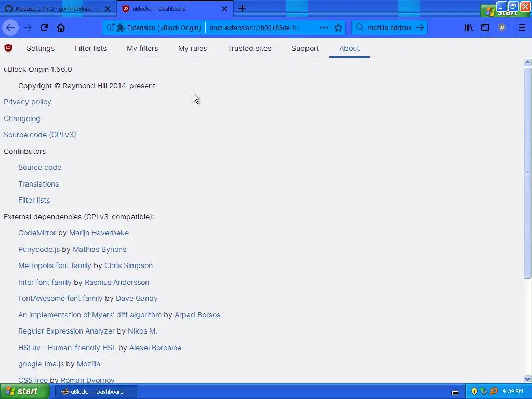Open a new tab with the plus icon
Viewport: 532px width, 399px height.
coord(242,8)
